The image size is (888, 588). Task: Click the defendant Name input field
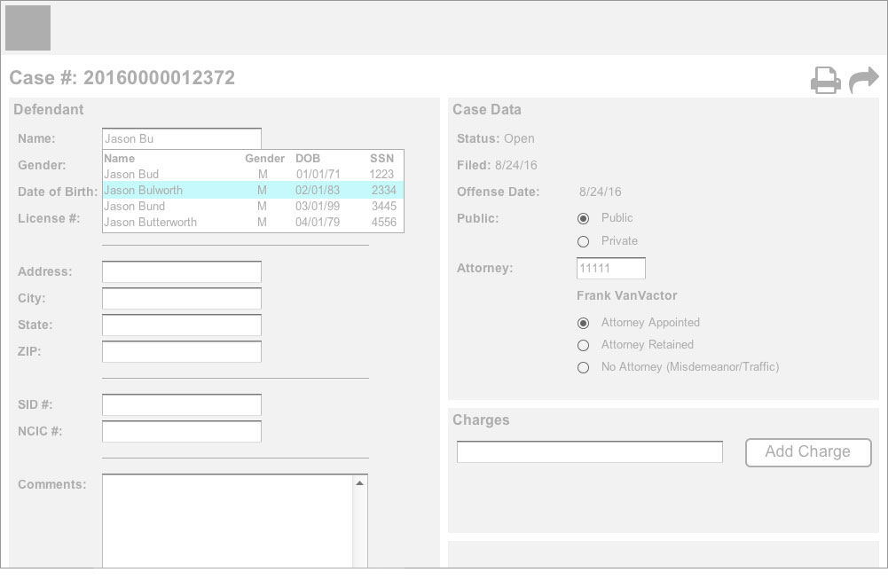point(182,139)
